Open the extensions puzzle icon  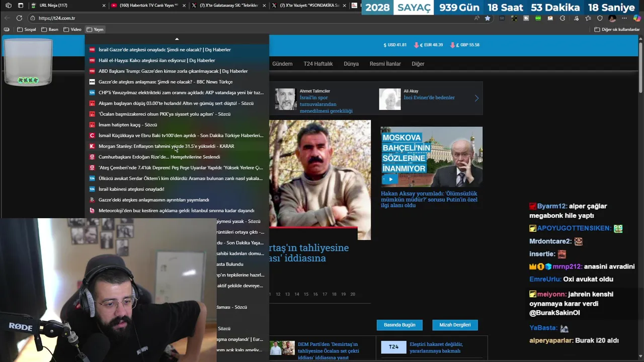562,18
